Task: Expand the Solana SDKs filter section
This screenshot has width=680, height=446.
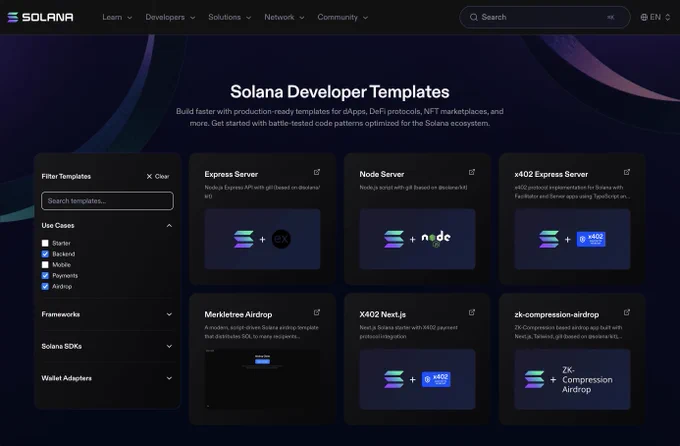Action: pos(107,346)
